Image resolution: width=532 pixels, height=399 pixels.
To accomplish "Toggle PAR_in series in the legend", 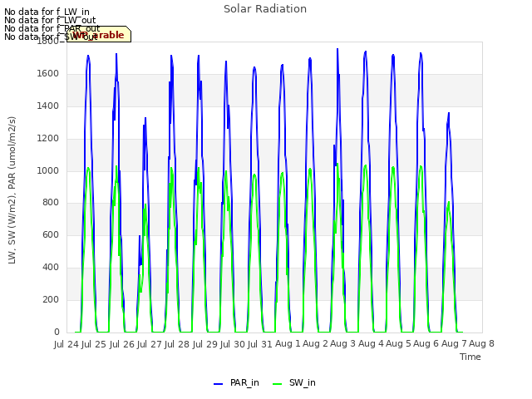I will [x=236, y=382].
